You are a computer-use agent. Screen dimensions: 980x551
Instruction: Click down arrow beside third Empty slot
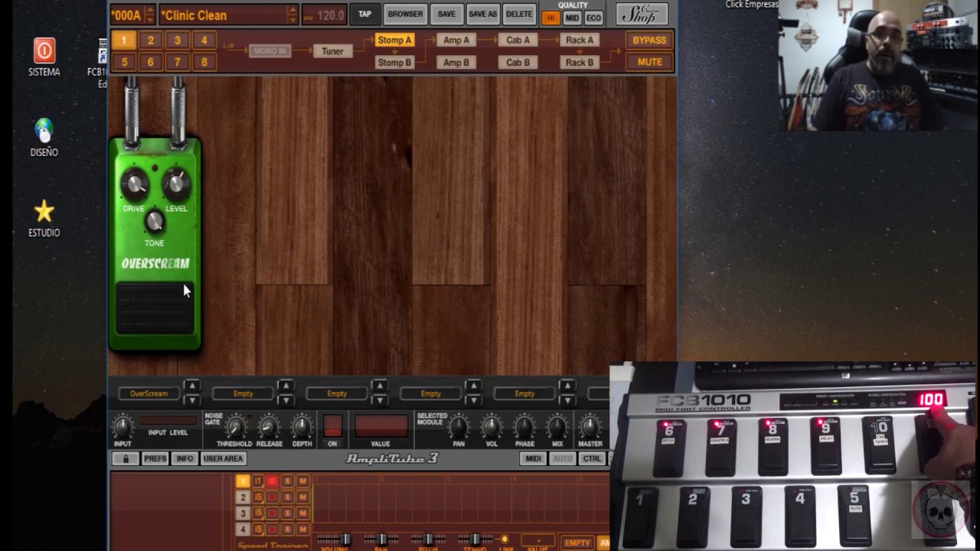379,399
